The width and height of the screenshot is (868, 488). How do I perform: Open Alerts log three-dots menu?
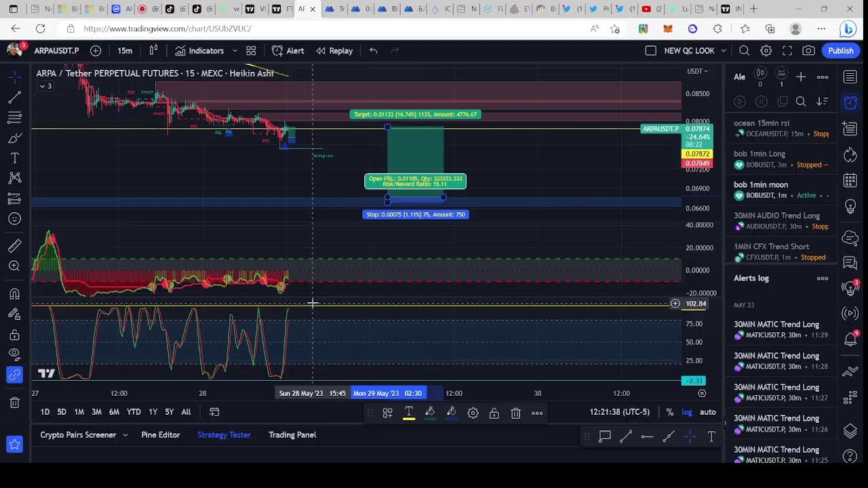click(823, 279)
